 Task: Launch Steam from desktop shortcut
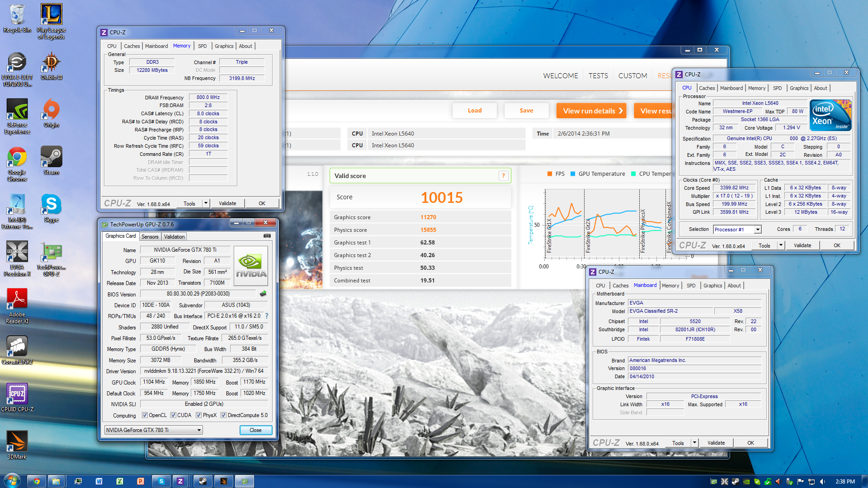click(x=52, y=161)
